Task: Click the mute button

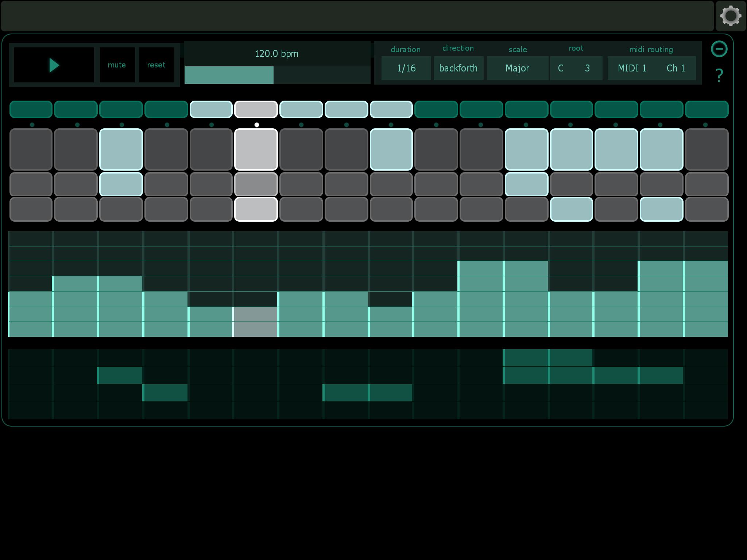Action: (117, 65)
